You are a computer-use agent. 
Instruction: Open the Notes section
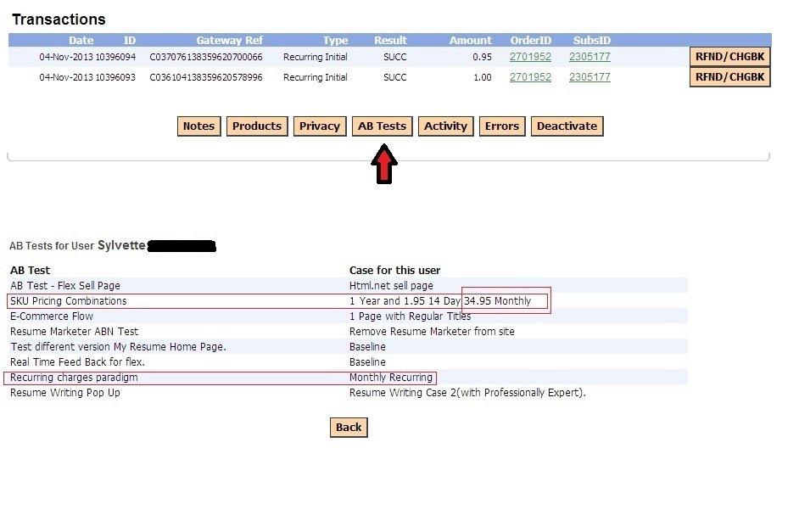coord(198,126)
